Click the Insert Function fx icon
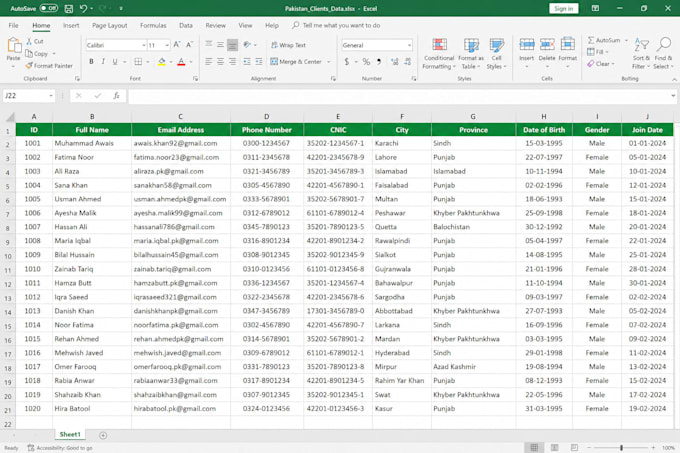This screenshot has width=680, height=453. 116,95
